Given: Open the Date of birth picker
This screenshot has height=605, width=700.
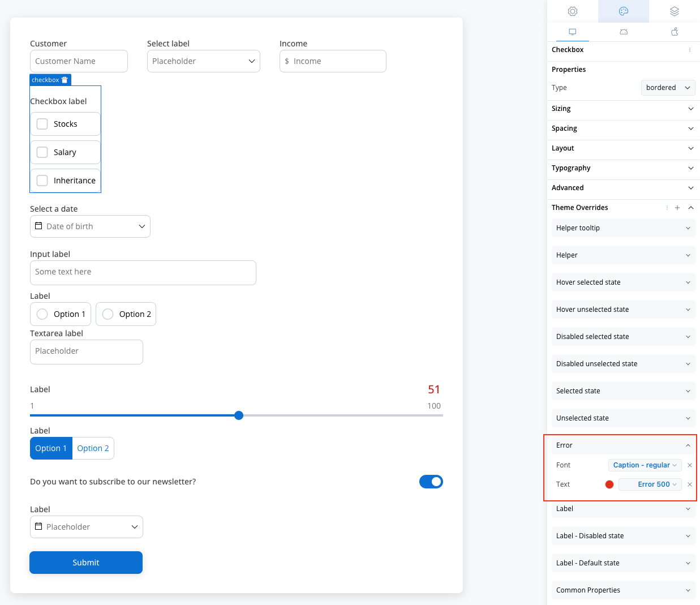Looking at the screenshot, I should [90, 226].
